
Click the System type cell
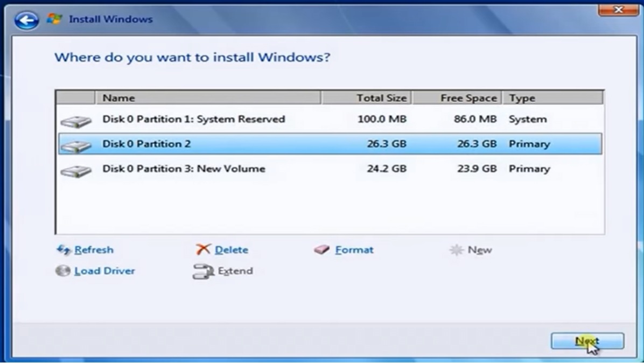tap(528, 120)
